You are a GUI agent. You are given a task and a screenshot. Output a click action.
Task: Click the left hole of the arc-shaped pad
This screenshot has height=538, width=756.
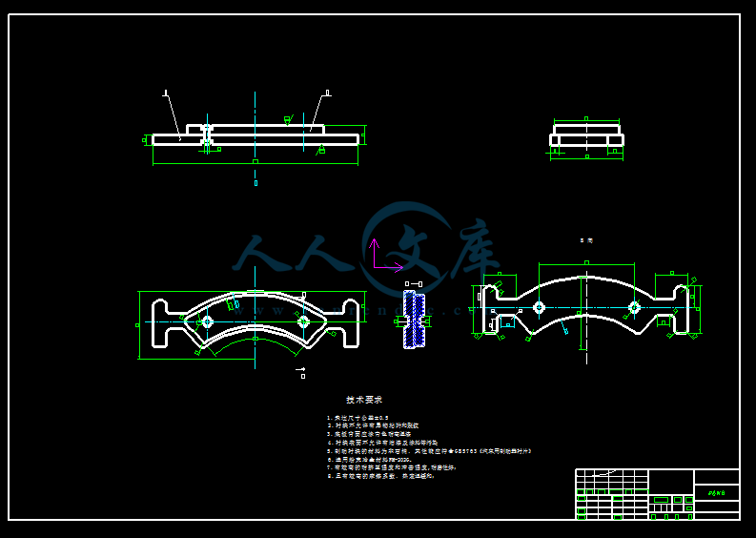[x=207, y=322]
